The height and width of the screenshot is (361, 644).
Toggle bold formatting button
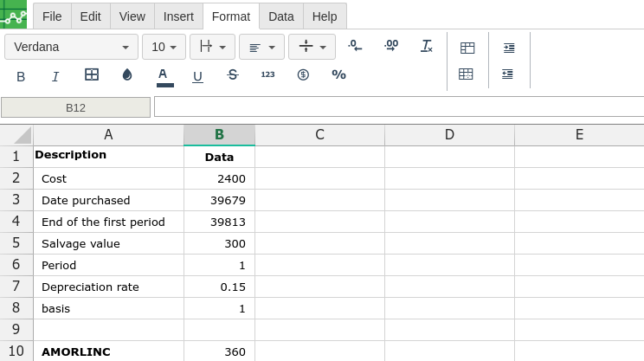pos(21,76)
